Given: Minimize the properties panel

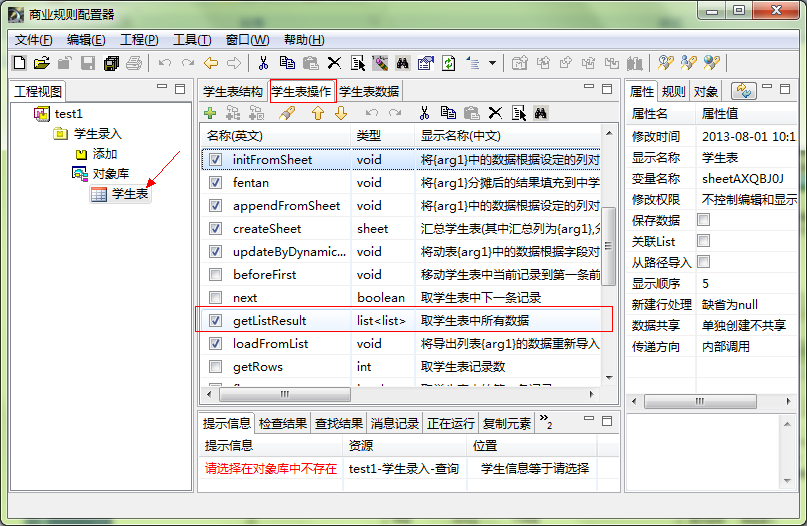Looking at the screenshot, I should tap(767, 86).
